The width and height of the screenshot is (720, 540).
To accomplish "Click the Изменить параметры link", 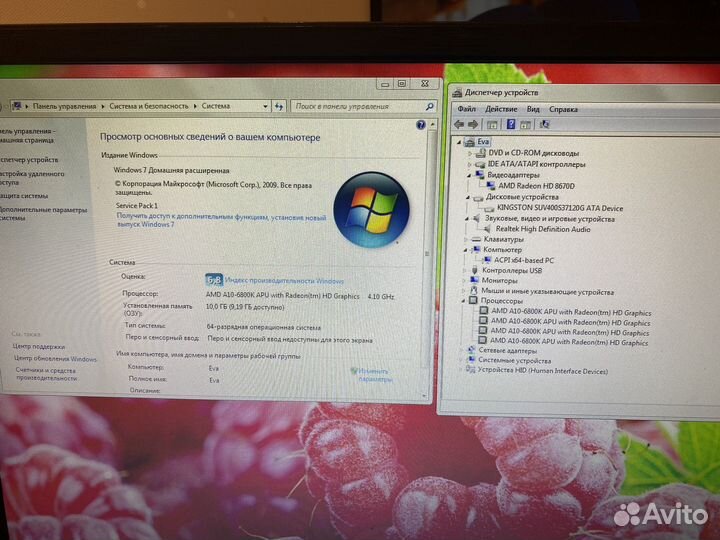I will coord(375,374).
